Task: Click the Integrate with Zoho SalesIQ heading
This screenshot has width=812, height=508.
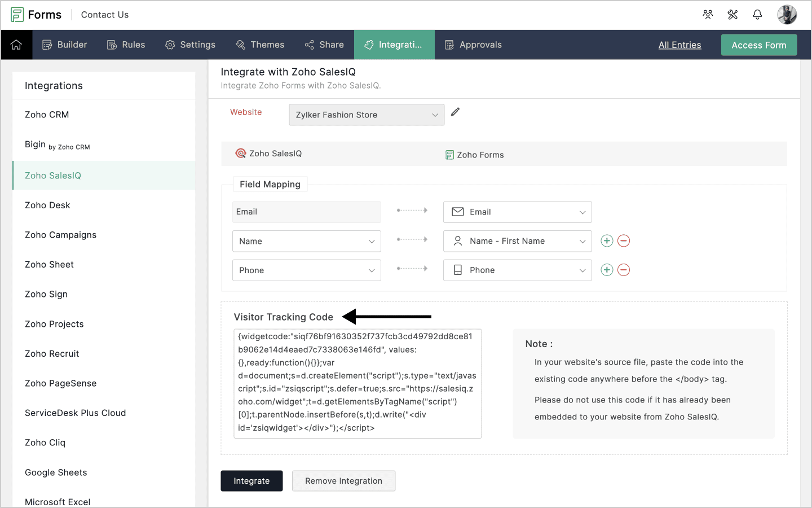Action: [288, 72]
